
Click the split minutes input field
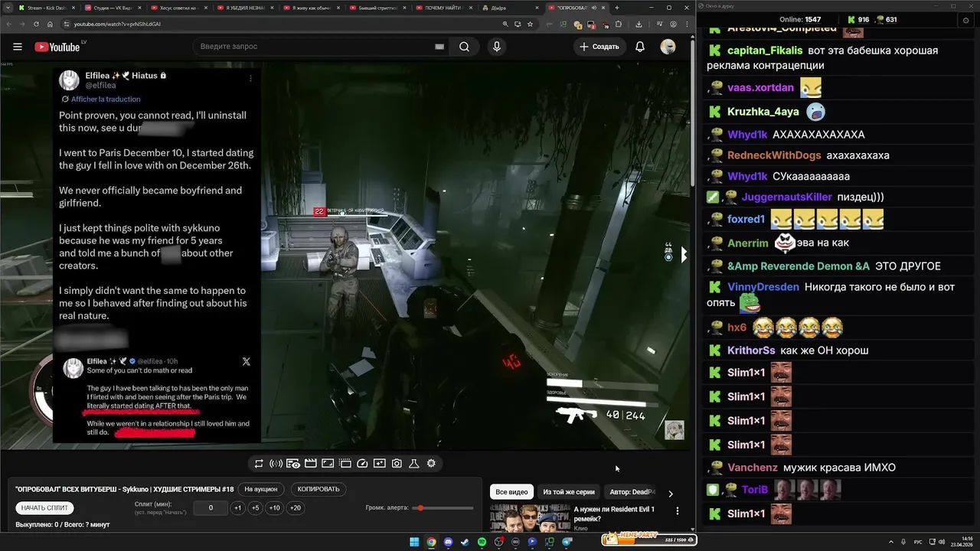pyautogui.click(x=211, y=508)
